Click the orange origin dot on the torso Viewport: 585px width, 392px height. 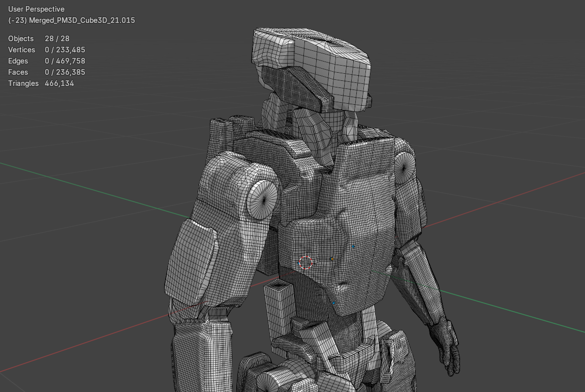click(332, 258)
